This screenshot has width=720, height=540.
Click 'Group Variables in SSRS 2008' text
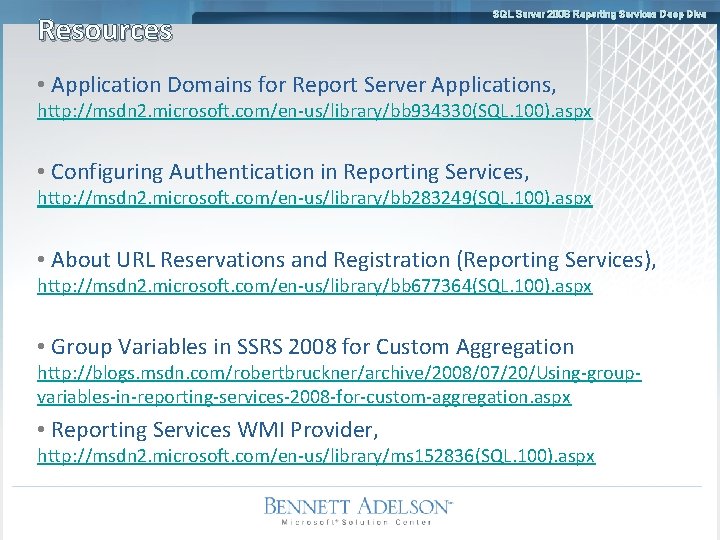click(194, 347)
